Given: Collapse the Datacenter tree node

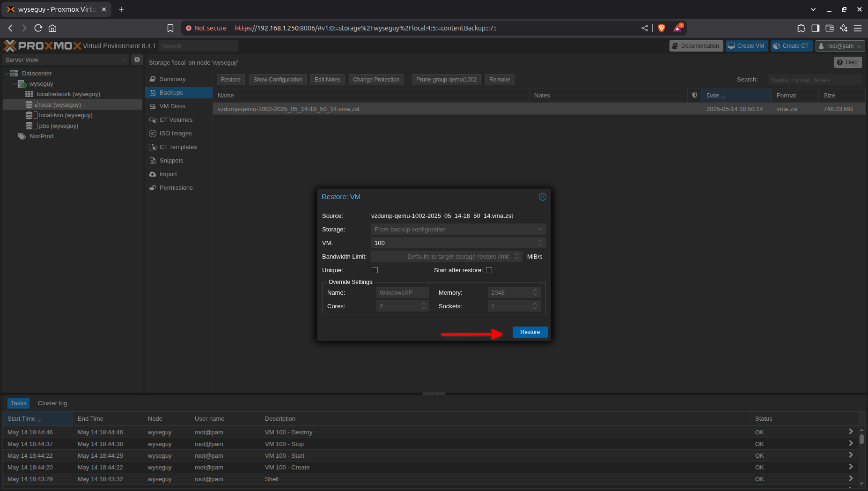Looking at the screenshot, I should (x=7, y=74).
